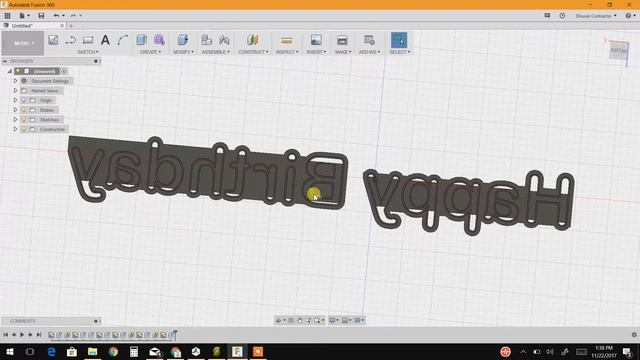640x360 pixels.
Task: Select the sketch Arc tool icon
Action: [122, 40]
